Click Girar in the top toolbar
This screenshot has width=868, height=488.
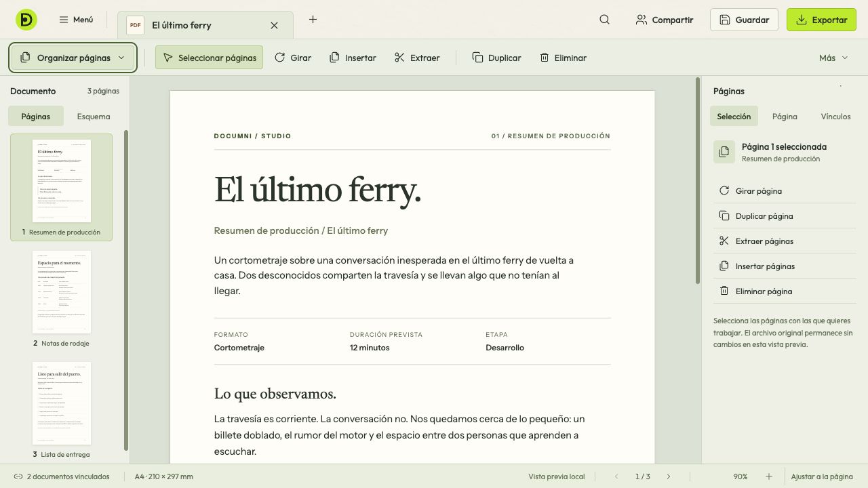click(293, 58)
